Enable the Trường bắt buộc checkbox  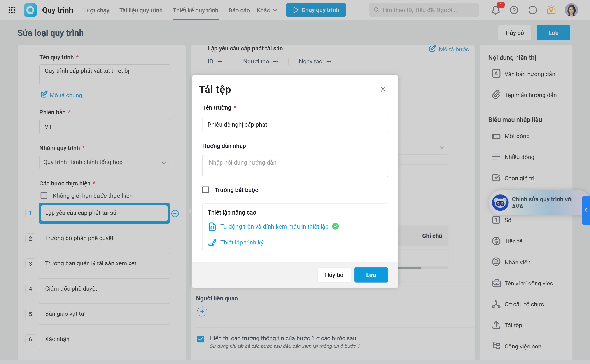[x=206, y=190]
